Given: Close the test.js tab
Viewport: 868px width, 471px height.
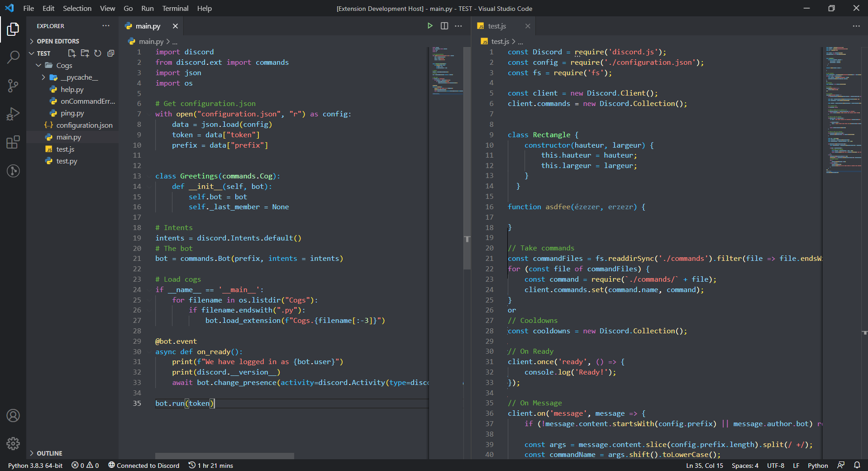Looking at the screenshot, I should [x=528, y=26].
